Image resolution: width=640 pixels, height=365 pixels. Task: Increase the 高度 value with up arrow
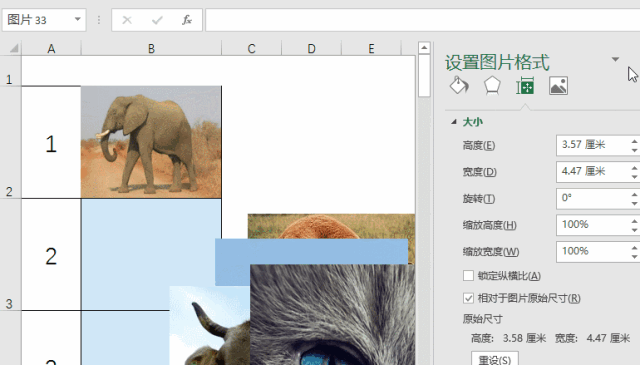(634, 141)
